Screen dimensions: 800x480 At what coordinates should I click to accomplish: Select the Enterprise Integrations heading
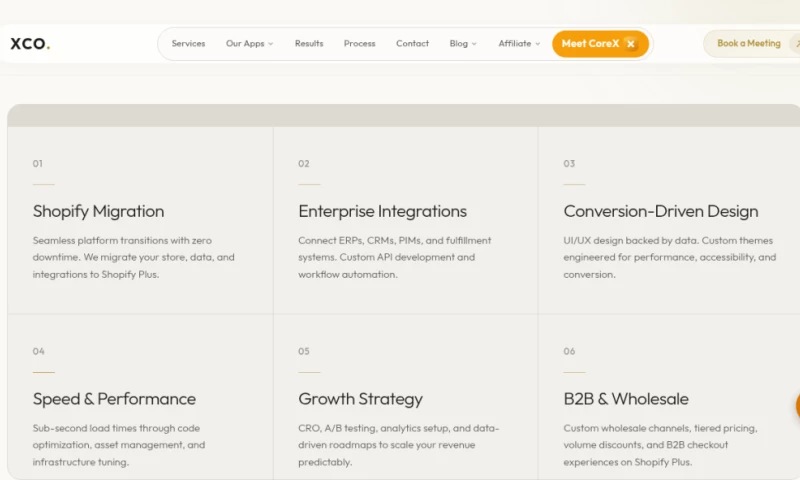383,211
